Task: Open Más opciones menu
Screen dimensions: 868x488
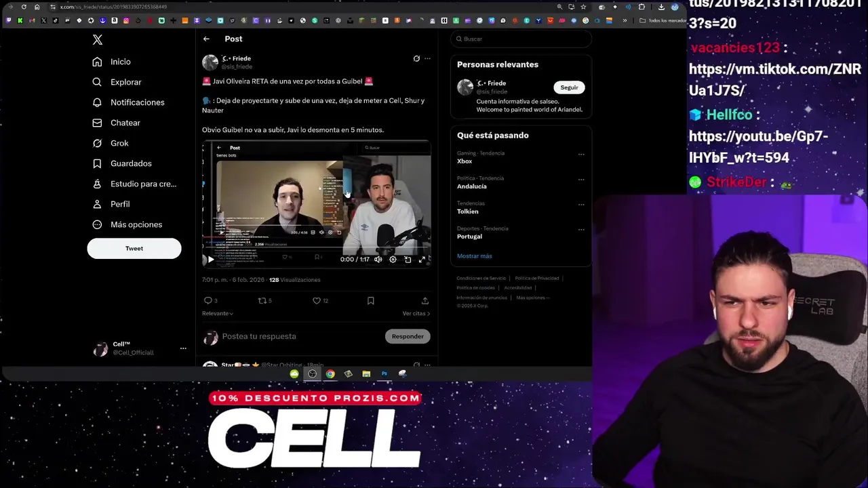Action: click(x=127, y=224)
